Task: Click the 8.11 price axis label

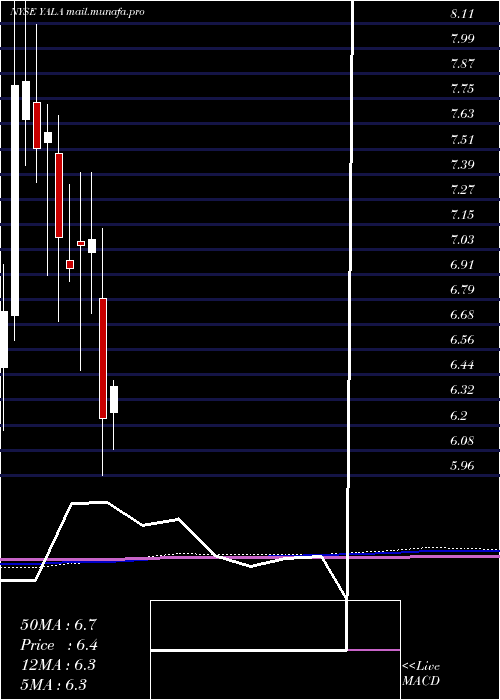Action: tap(462, 13)
